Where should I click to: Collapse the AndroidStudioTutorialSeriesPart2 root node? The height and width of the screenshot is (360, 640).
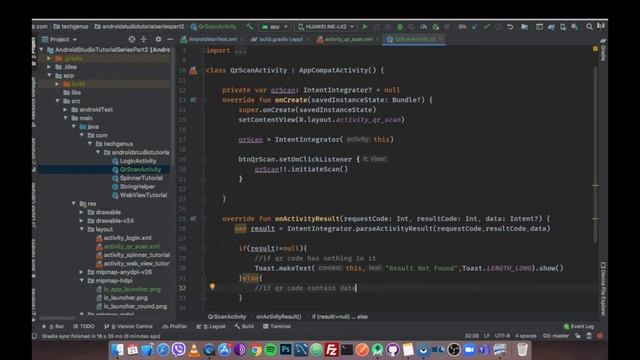pyautogui.click(x=41, y=50)
